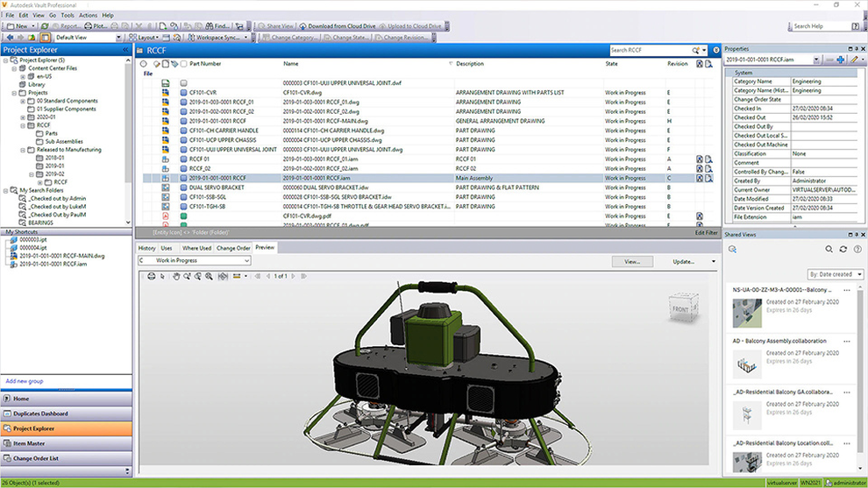Open the Duplicates Dashboard panel
This screenshot has width=868, height=488.
click(67, 414)
